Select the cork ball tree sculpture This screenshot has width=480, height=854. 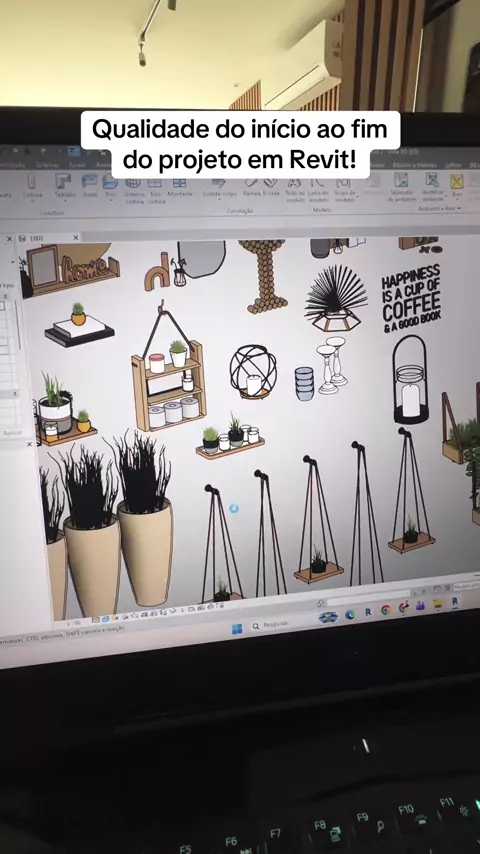[264, 277]
